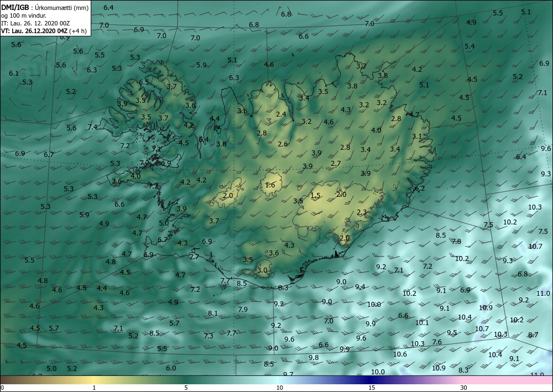Image resolution: width=553 pixels, height=392 pixels.
Task: Click the '15' tick label on the color scale
Action: (x=372, y=388)
